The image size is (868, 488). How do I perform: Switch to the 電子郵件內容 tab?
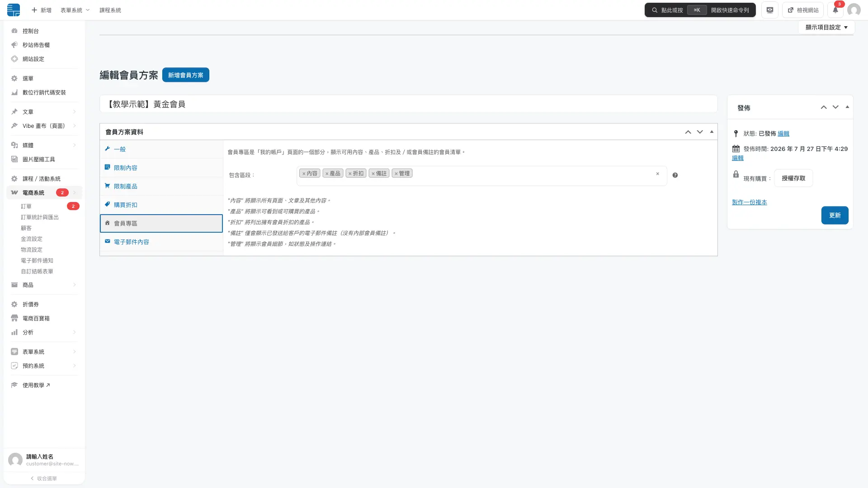(161, 242)
